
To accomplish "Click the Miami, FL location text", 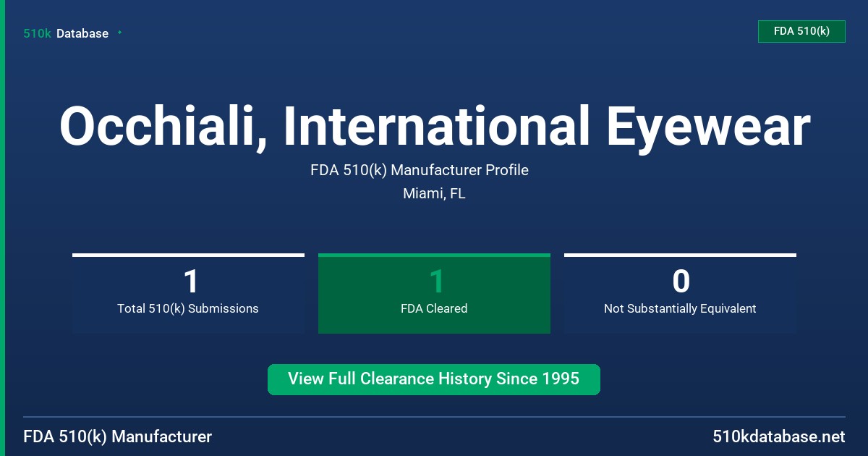I will coord(434,194).
